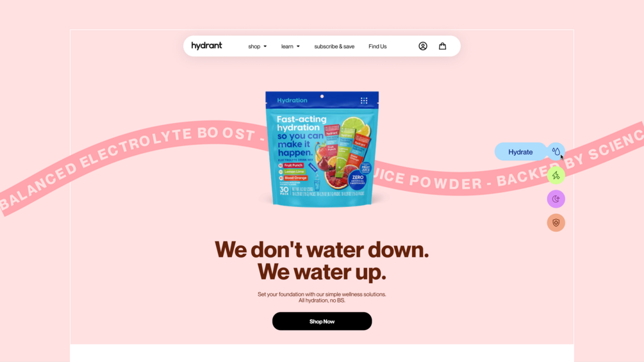Click the ZERO artificial sweeteners badge

pos(358,180)
